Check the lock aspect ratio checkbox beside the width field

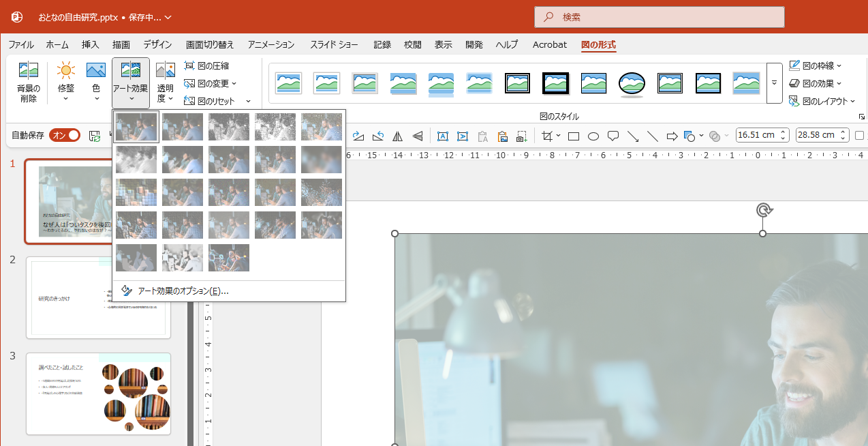(861, 135)
